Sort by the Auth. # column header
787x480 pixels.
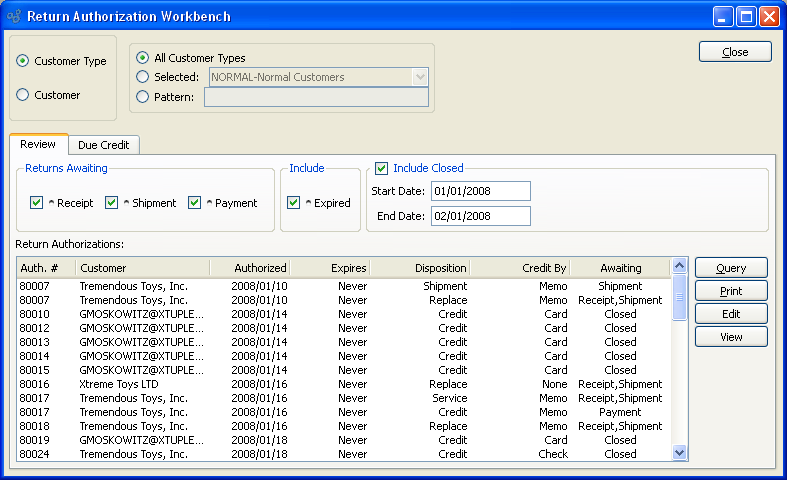45,268
